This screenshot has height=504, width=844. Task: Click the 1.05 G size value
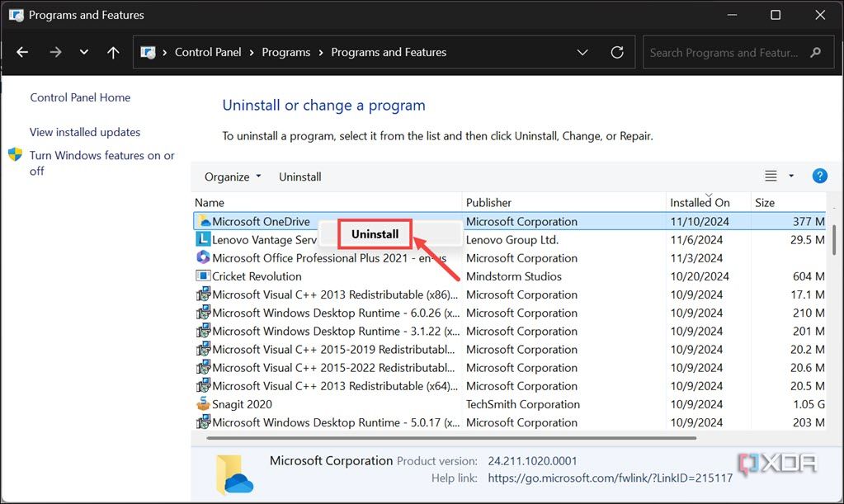[x=809, y=404]
